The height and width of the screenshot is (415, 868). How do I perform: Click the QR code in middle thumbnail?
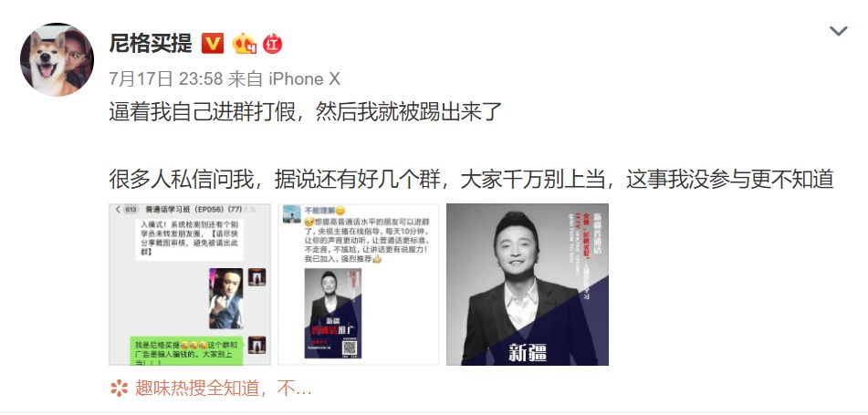pos(348,347)
